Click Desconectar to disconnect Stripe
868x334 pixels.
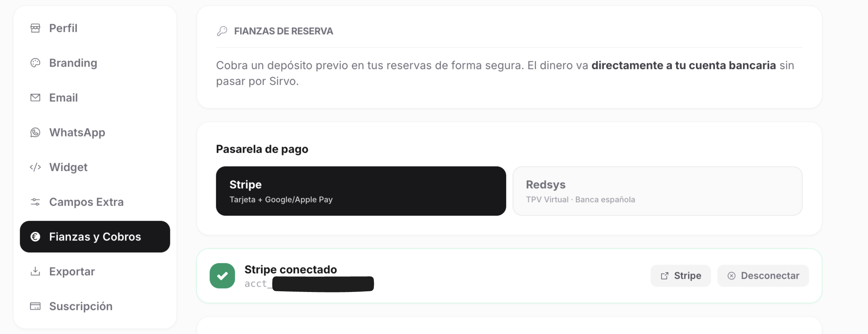[763, 276]
